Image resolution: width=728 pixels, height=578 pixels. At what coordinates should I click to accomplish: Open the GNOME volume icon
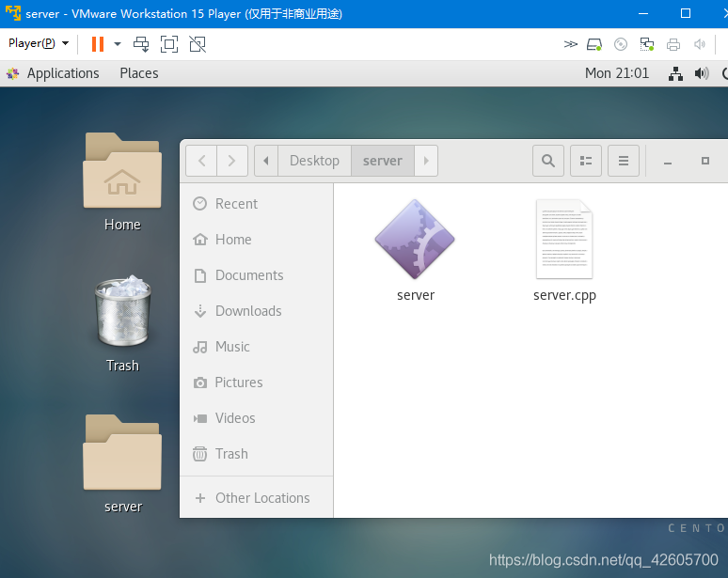702,73
